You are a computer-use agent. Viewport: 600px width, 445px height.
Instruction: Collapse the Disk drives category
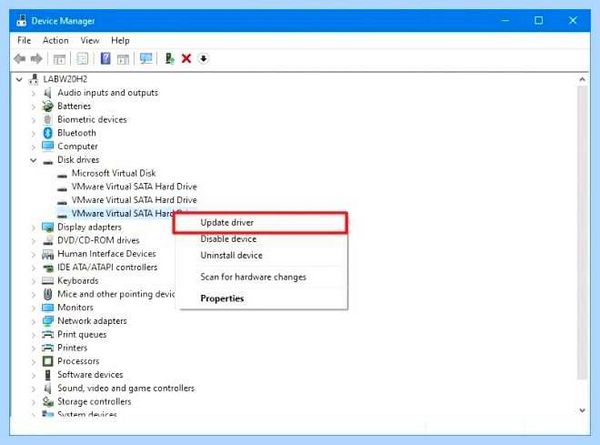[x=34, y=160]
